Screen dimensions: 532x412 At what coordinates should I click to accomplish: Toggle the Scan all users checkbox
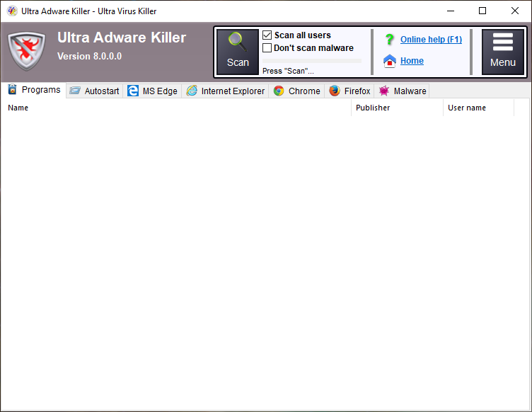(x=267, y=35)
